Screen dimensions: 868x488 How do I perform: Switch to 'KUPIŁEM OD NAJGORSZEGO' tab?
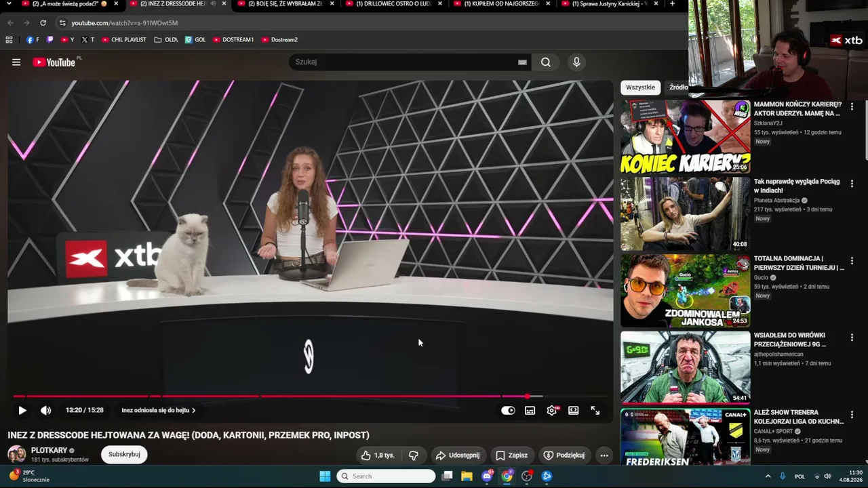coord(502,4)
